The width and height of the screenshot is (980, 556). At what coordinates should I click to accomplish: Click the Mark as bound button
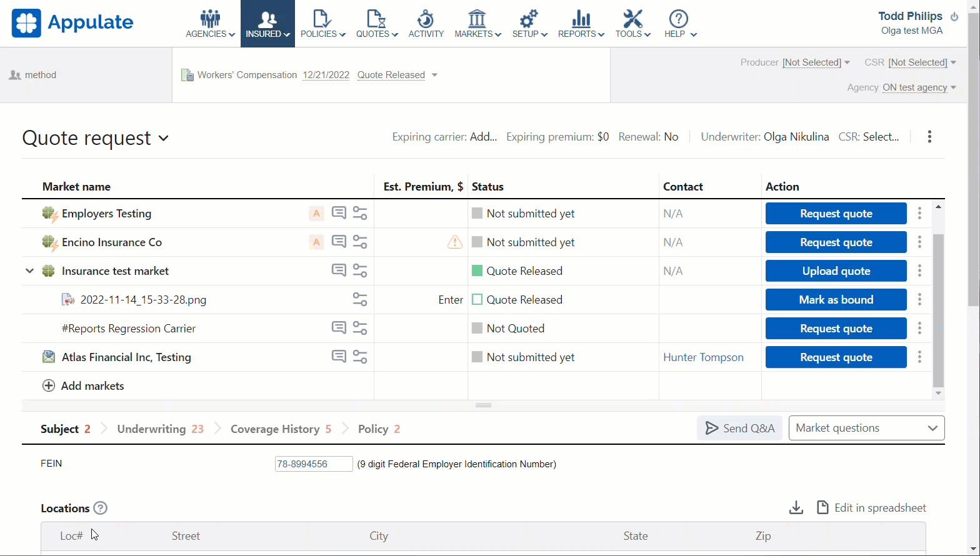tap(836, 300)
